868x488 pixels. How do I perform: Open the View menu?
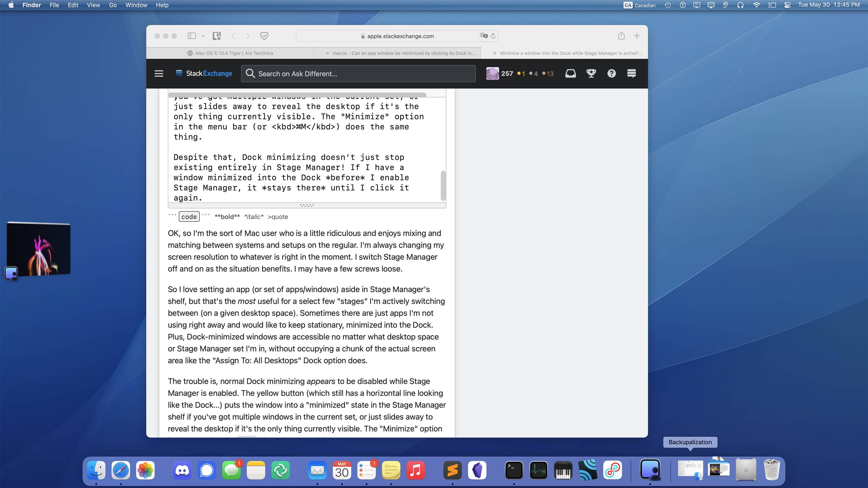93,5
